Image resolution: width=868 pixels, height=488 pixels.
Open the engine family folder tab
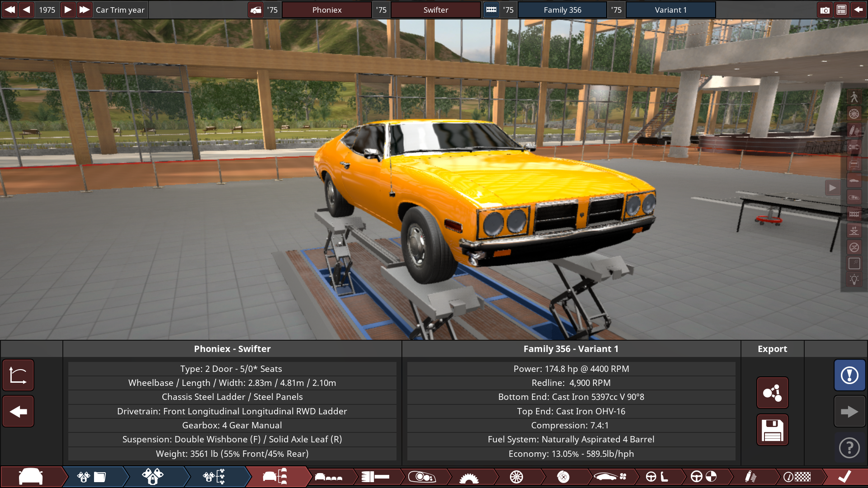(x=92, y=477)
